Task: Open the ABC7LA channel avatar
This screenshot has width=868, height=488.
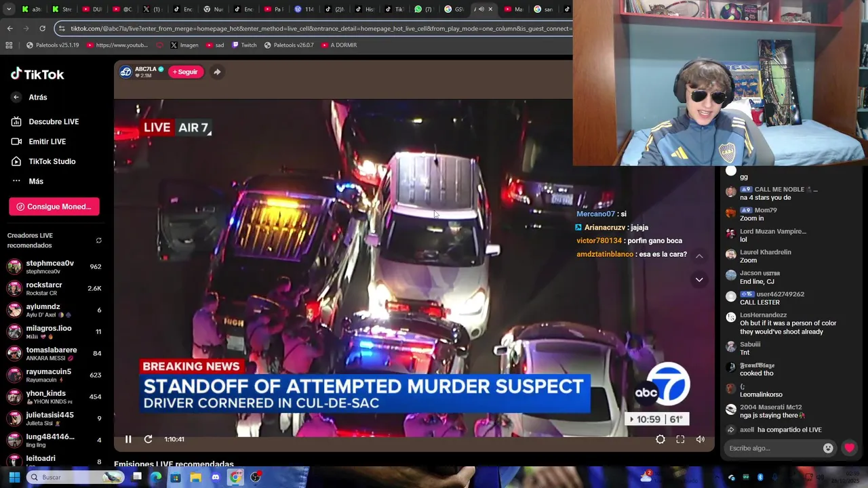Action: pos(125,72)
